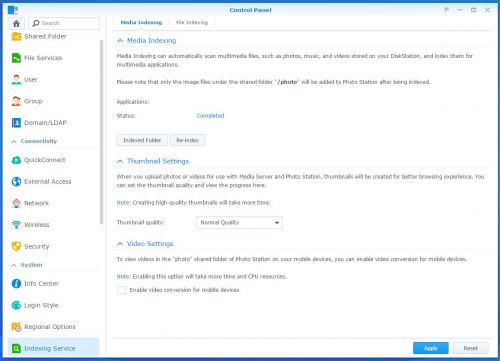Open External Access globe icon

(16, 182)
